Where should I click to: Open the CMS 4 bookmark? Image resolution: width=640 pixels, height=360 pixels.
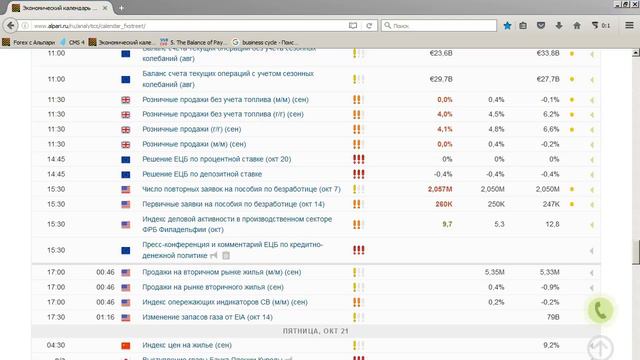(72, 42)
